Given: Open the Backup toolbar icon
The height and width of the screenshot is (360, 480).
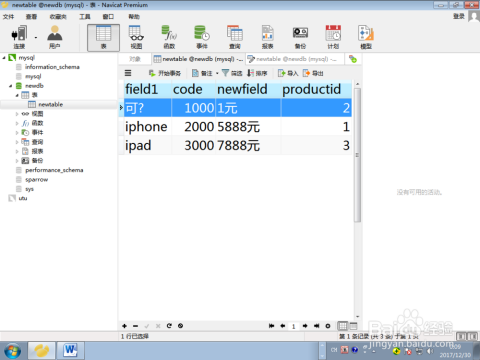Looking at the screenshot, I should click(300, 37).
